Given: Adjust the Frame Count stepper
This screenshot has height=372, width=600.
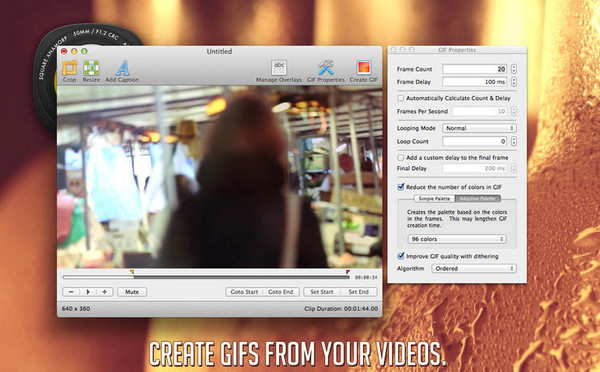Looking at the screenshot, I should [514, 69].
